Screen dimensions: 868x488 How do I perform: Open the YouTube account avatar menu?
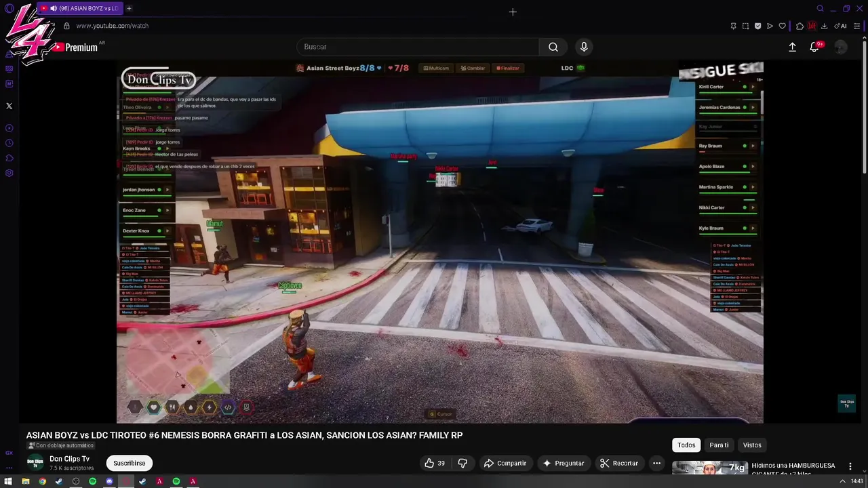click(x=840, y=47)
